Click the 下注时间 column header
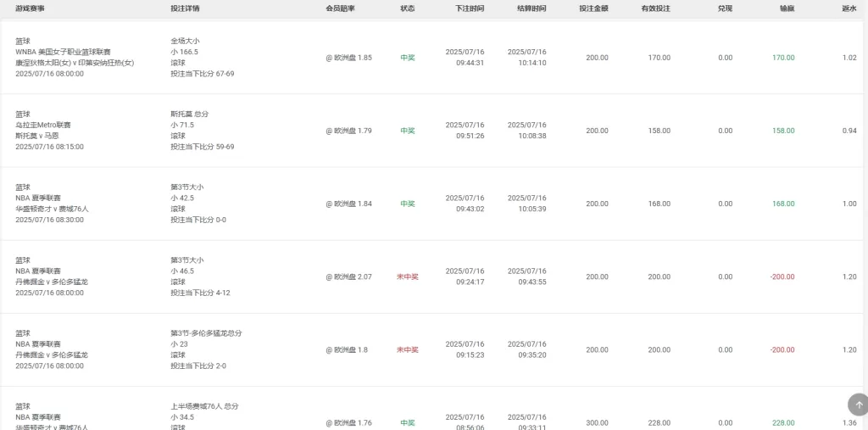This screenshot has height=430, width=868. pyautogui.click(x=470, y=8)
